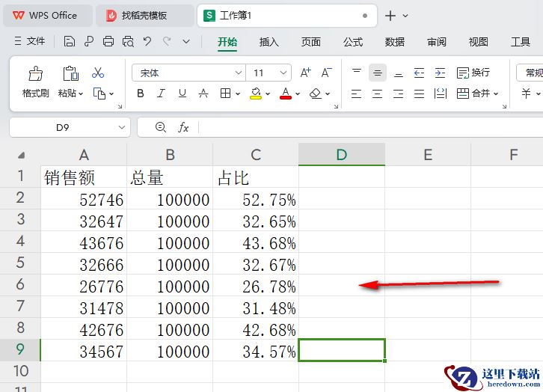Apply red font color
The height and width of the screenshot is (392, 543).
(286, 94)
